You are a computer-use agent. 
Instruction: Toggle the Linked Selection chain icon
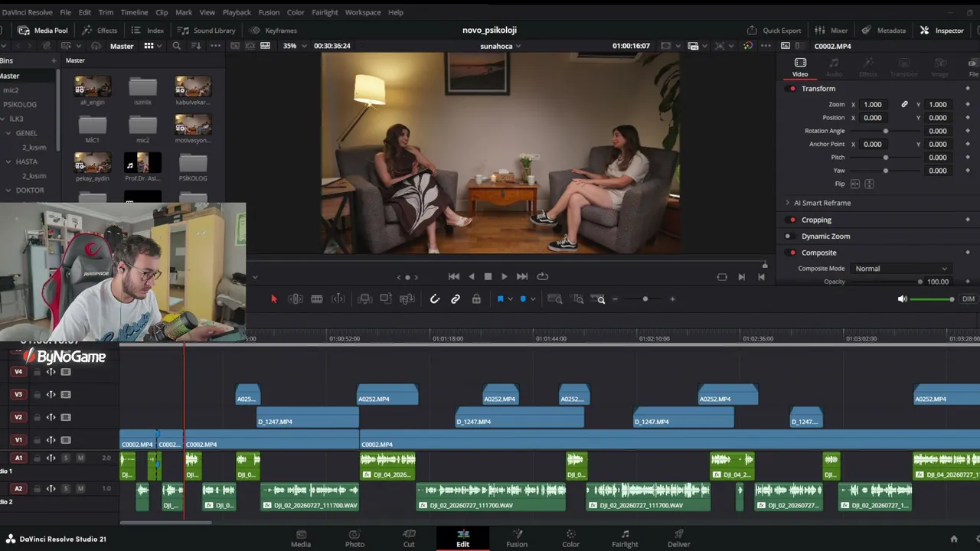point(456,299)
